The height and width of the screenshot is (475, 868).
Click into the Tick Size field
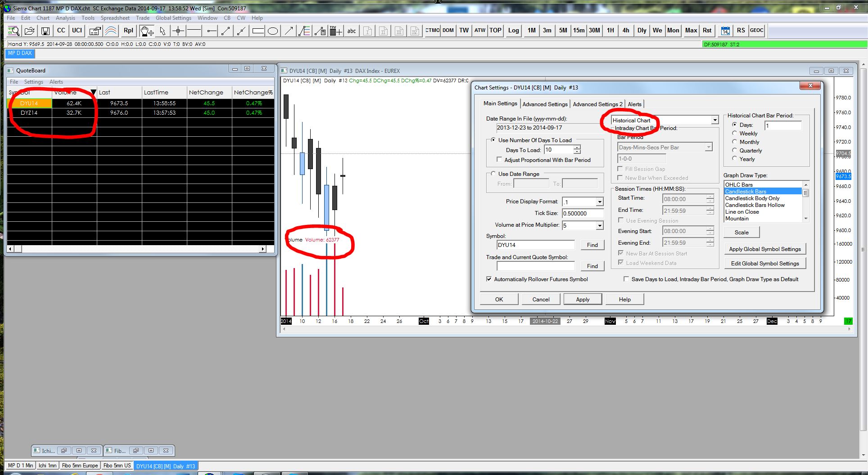[582, 214]
